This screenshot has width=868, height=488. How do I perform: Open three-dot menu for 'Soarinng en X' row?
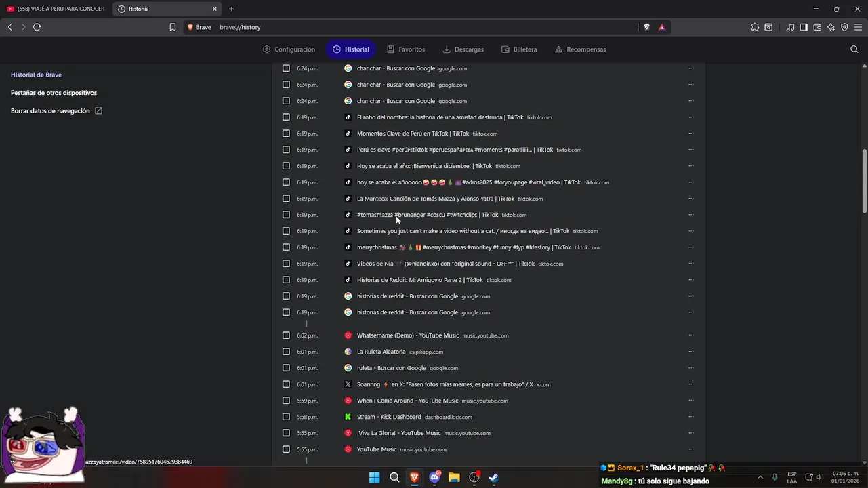point(691,384)
